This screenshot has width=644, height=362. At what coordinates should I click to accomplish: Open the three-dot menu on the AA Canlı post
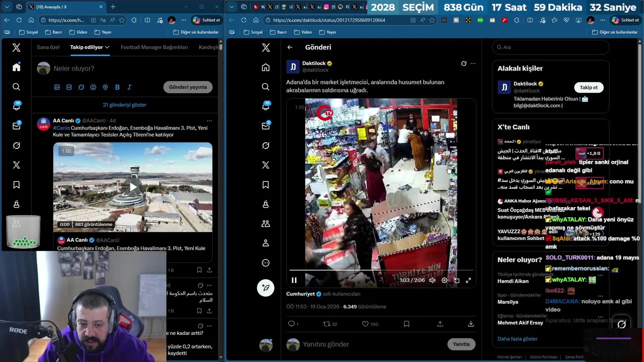(x=209, y=121)
